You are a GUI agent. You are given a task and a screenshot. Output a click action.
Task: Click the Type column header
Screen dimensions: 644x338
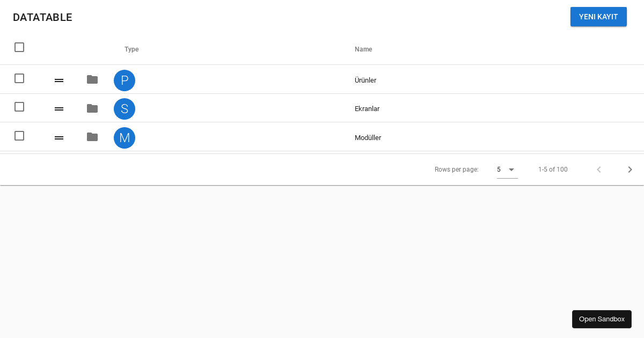tap(131, 49)
